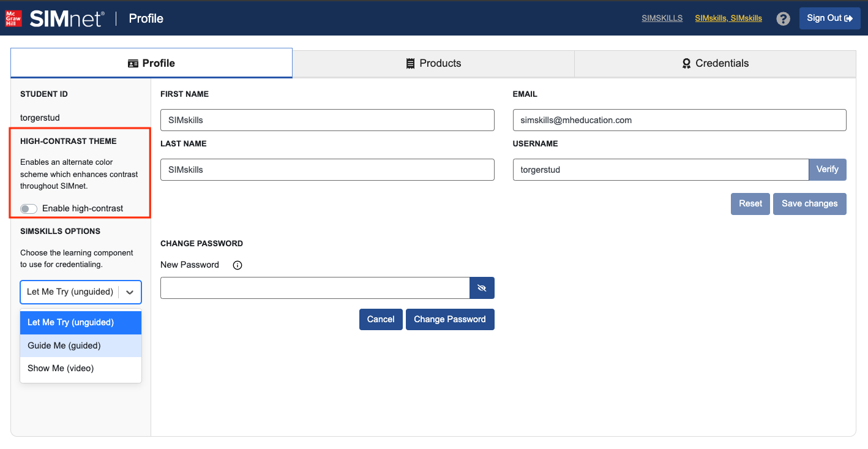The height and width of the screenshot is (449, 868).
Task: Click the password info icon
Action: [238, 265]
